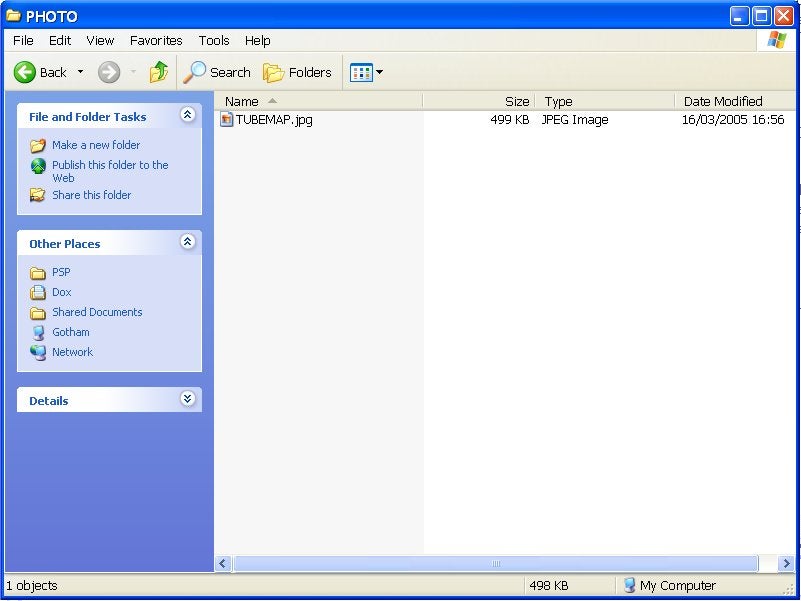Open the Forward history dropdown arrow
This screenshot has height=601, width=801.
pyautogui.click(x=133, y=72)
